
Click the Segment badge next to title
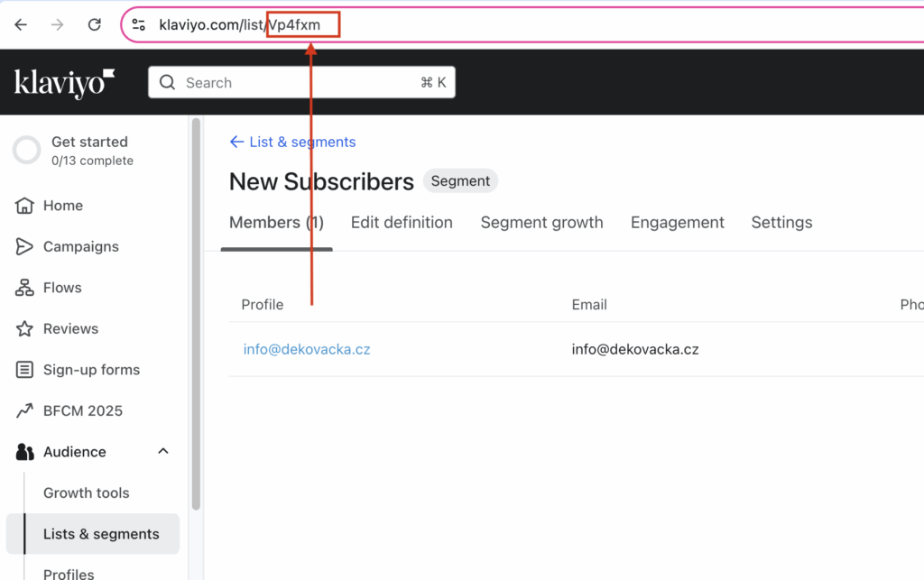(460, 180)
